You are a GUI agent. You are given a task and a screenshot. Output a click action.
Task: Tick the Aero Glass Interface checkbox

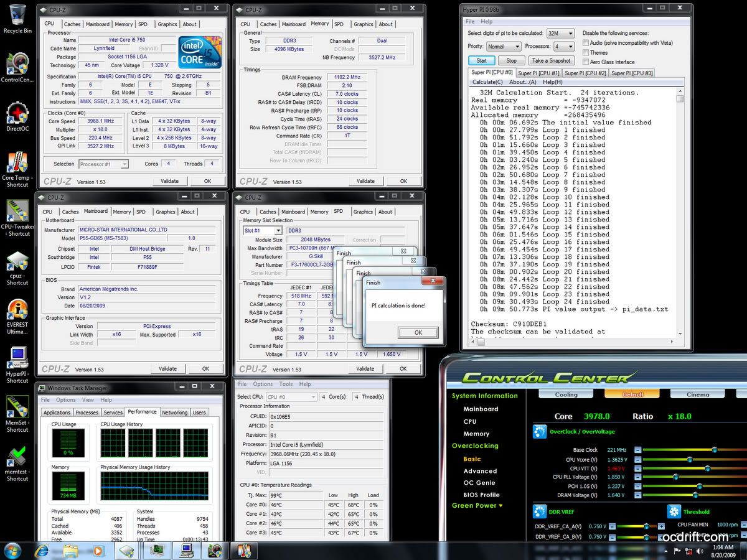[586, 62]
